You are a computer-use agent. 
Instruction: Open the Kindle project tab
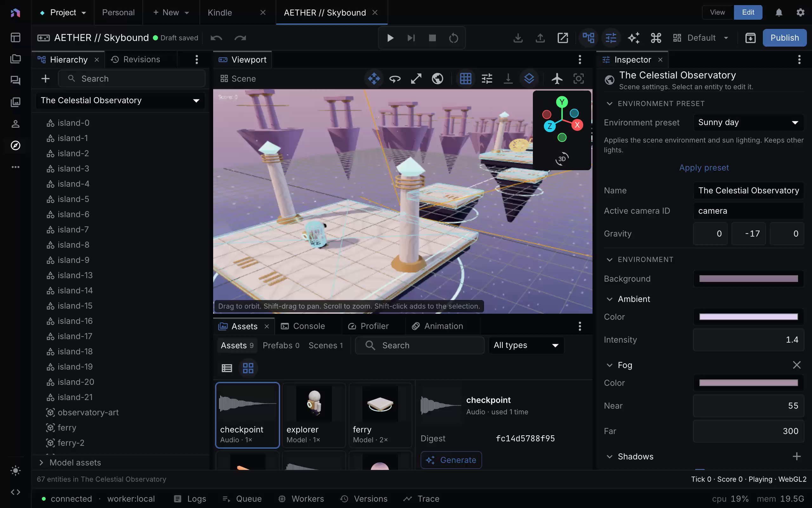point(220,12)
